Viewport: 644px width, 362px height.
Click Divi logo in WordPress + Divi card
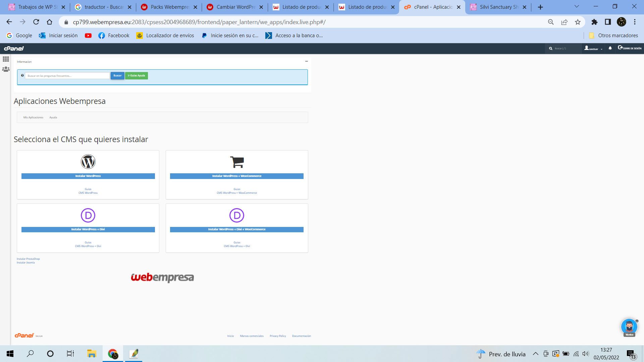point(88,215)
